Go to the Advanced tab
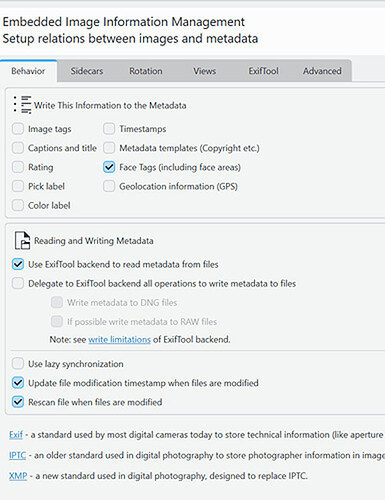Screen dimensions: 385x500 point(322,71)
